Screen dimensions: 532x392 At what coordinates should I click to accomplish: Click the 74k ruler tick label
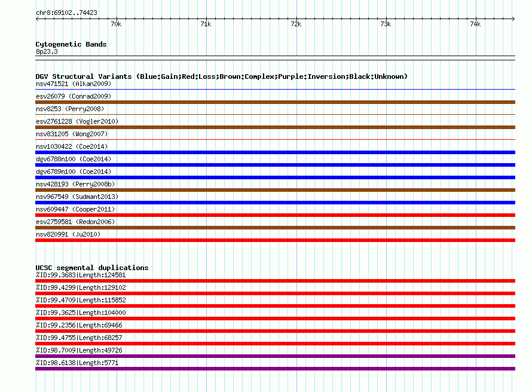[x=475, y=24]
